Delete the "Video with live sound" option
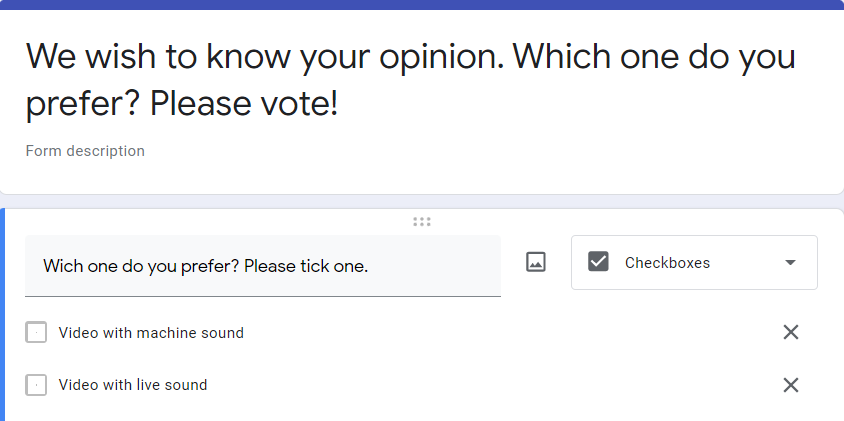Screen dimensions: 844x421 pyautogui.click(x=790, y=385)
